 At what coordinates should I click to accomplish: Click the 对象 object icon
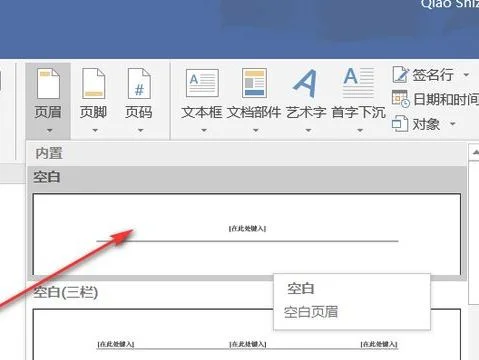click(400, 124)
